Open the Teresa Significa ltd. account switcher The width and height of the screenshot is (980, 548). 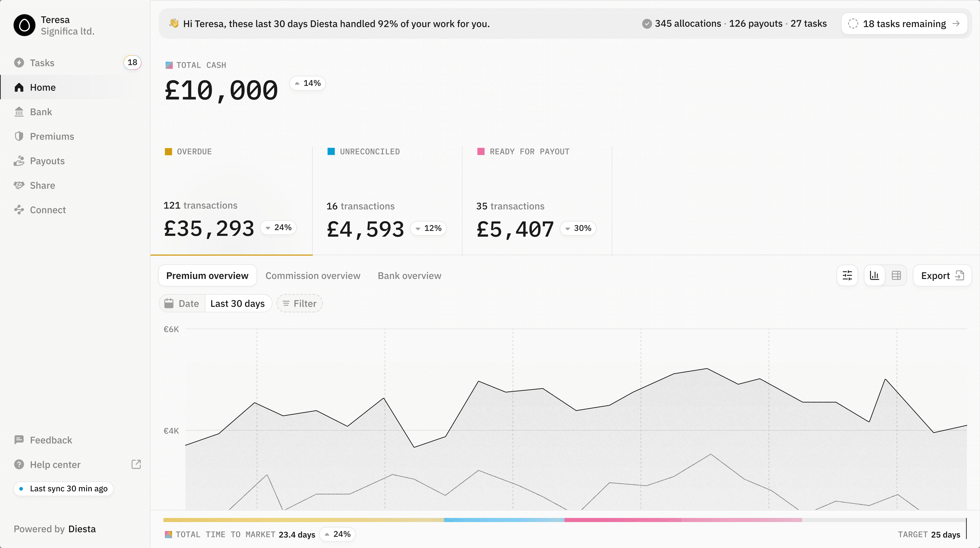coord(54,25)
